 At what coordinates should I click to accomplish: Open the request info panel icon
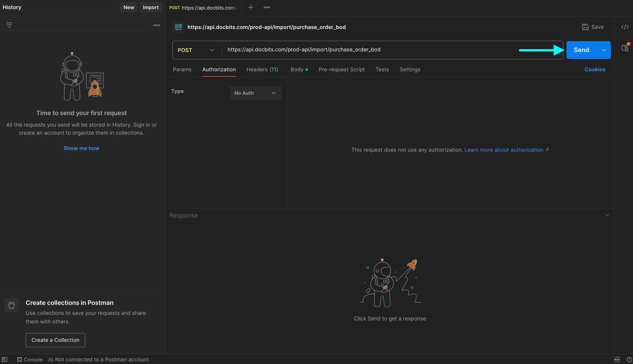(625, 48)
